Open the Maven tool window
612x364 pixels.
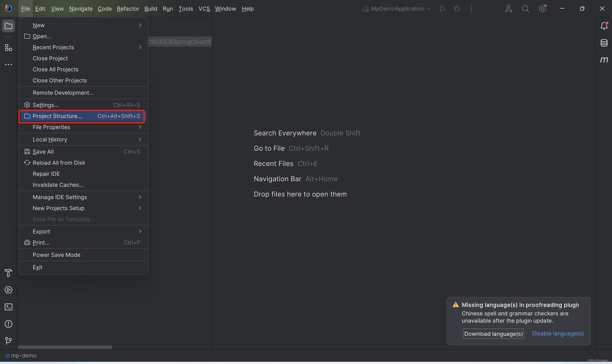604,60
